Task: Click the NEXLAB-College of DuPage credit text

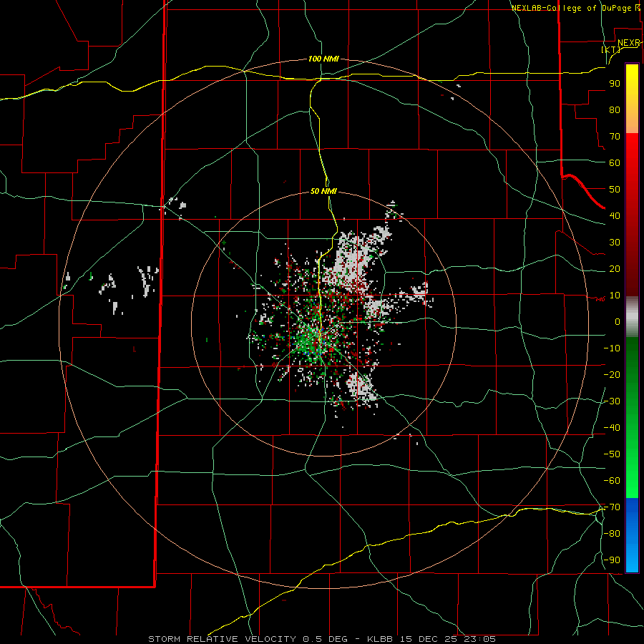Action: (x=576, y=8)
